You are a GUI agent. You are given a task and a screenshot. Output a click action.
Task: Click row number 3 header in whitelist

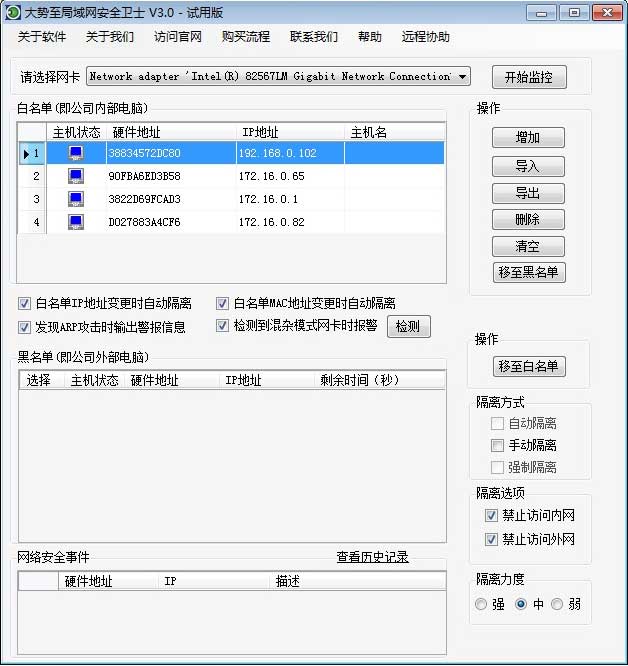pyautogui.click(x=32, y=199)
